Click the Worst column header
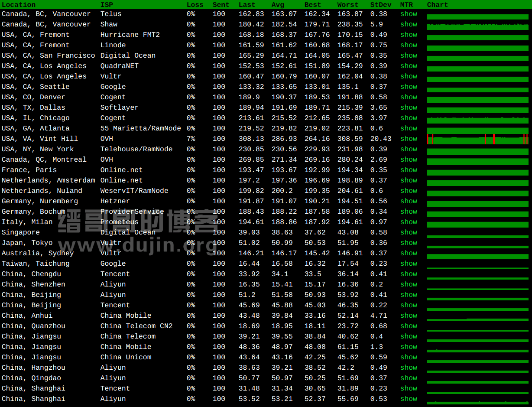This screenshot has width=532, height=407. (348, 5)
